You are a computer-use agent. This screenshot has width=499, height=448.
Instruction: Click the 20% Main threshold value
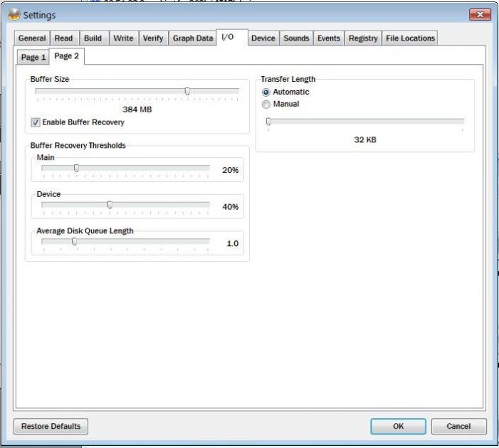[231, 170]
